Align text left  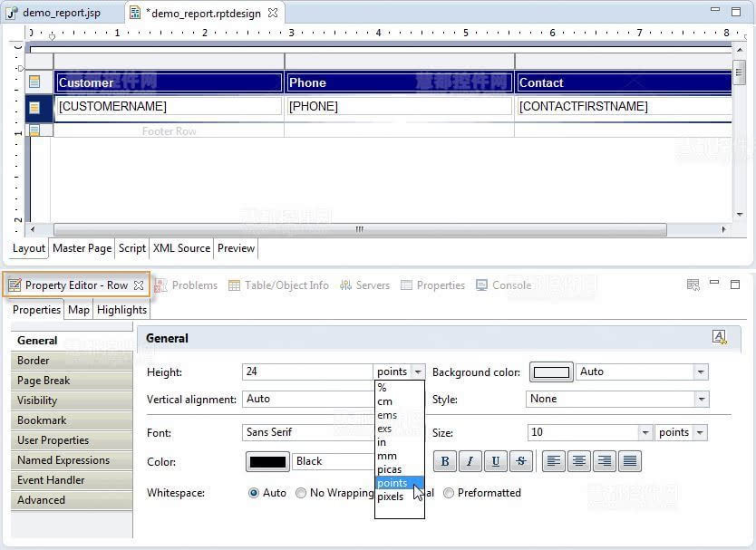tap(554, 461)
